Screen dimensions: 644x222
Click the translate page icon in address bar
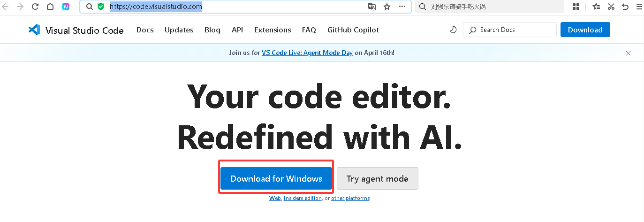371,7
